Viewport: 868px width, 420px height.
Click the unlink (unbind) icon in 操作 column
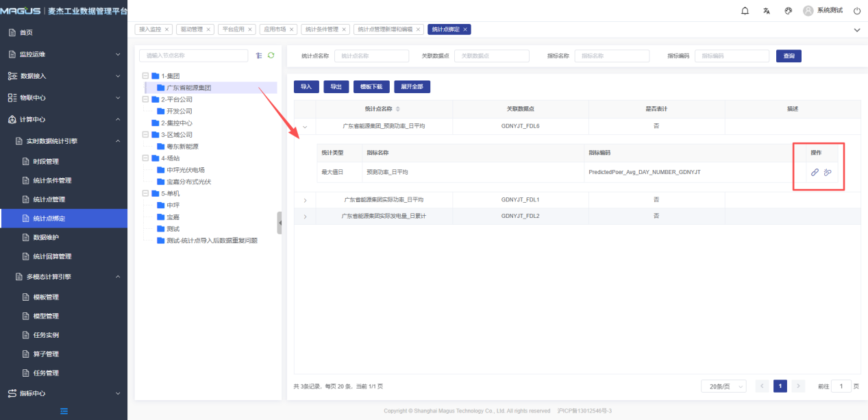point(827,172)
